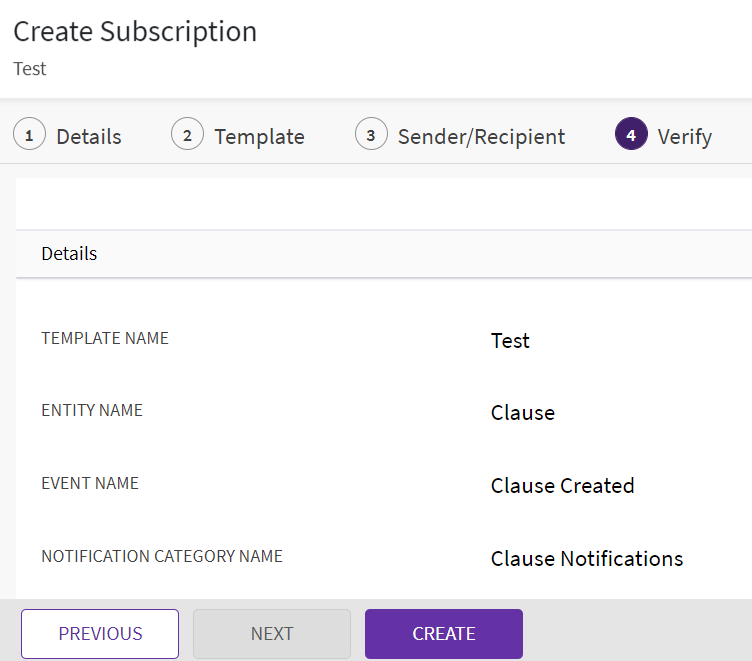Select the entity name value 'Clause'

[522, 413]
